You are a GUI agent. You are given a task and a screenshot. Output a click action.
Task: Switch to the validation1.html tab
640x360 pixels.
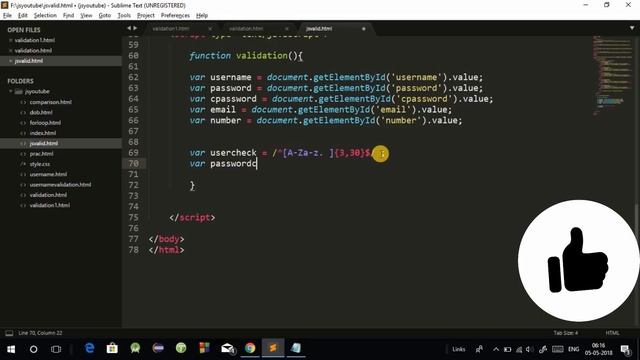click(171, 29)
